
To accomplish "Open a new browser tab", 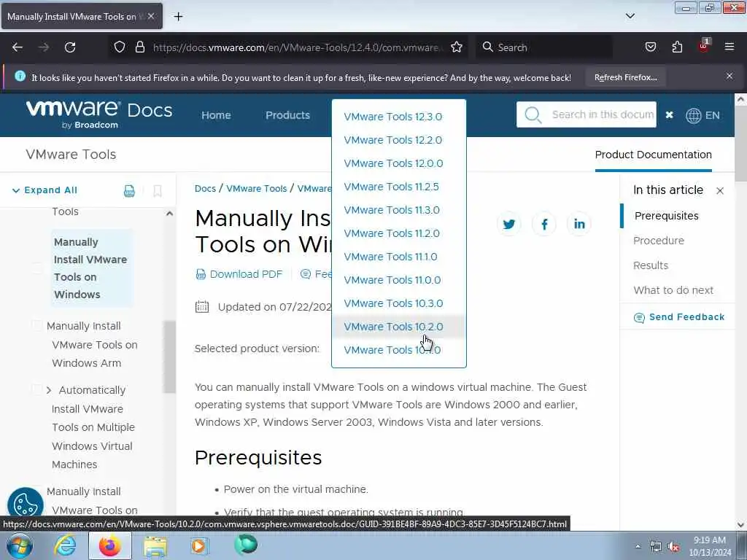I will pos(178,17).
